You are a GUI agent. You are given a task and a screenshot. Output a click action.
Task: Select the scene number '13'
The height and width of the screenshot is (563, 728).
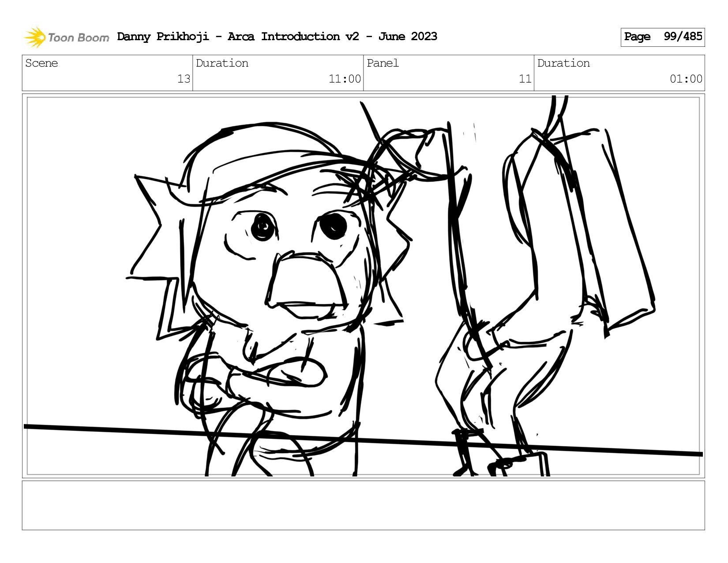(184, 79)
